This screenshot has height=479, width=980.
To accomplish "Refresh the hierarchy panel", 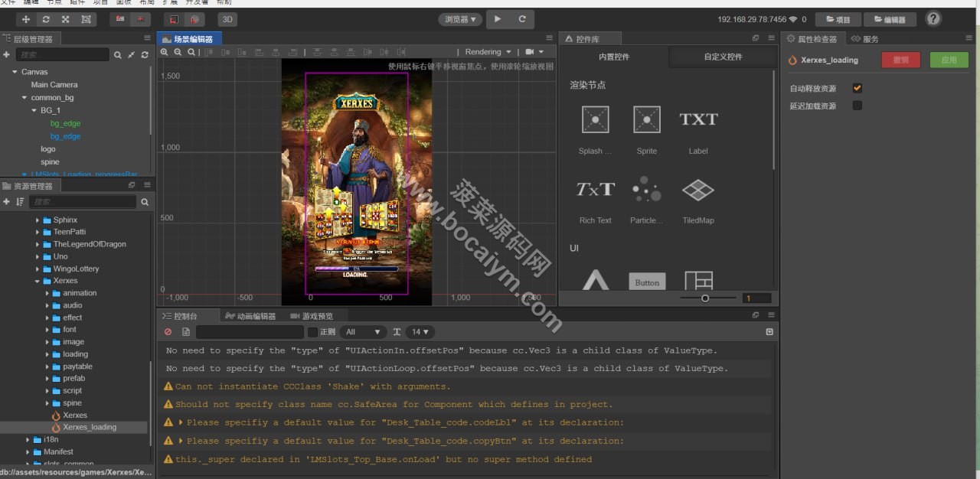I will coord(145,55).
